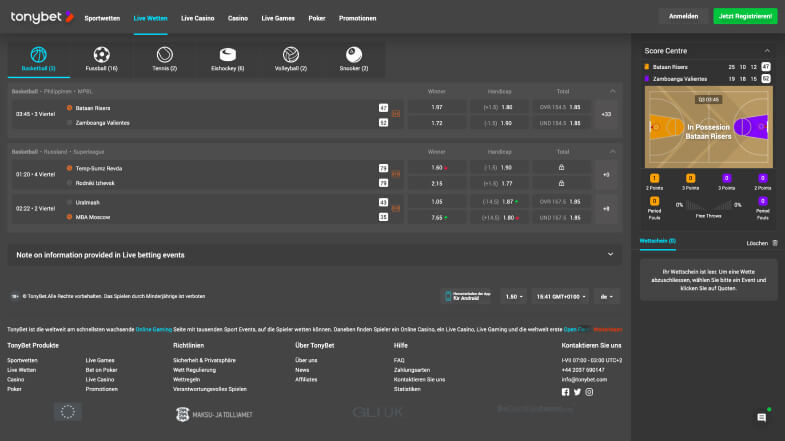Open the Bataan Risers team name
This screenshot has width=785, height=441.
tap(93, 108)
